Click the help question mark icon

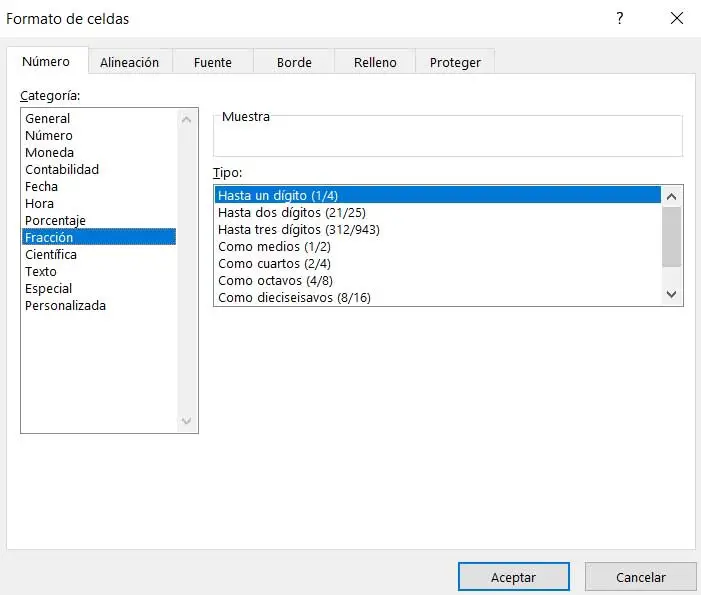coord(620,18)
